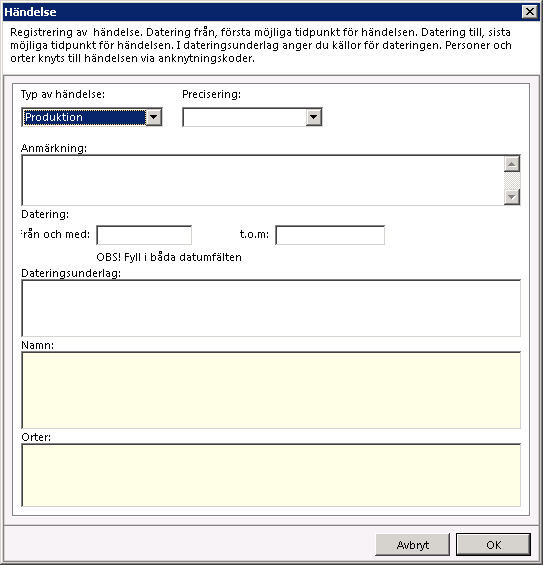The width and height of the screenshot is (543, 565).
Task: Click the Anmärkning label
Action: click(x=54, y=148)
